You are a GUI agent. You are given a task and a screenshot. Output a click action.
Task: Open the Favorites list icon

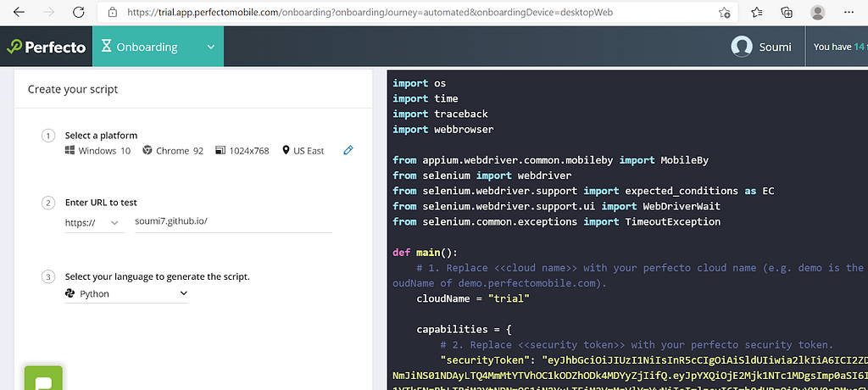757,12
